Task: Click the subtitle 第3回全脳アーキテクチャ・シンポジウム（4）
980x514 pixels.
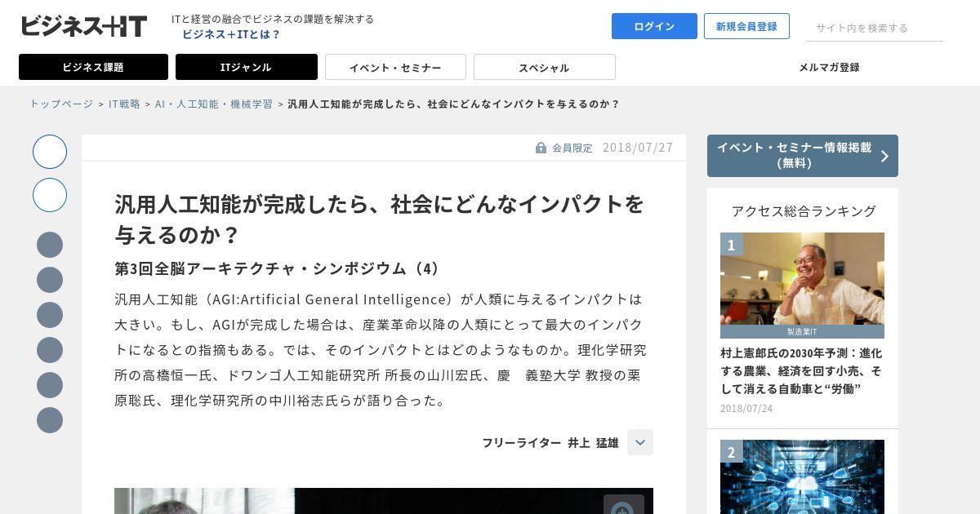Action: pyautogui.click(x=280, y=268)
